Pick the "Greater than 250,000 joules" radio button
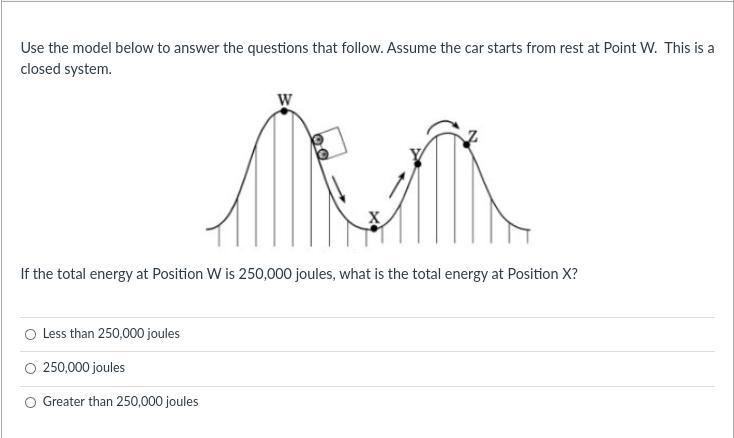This screenshot has height=438, width=734. coord(30,402)
